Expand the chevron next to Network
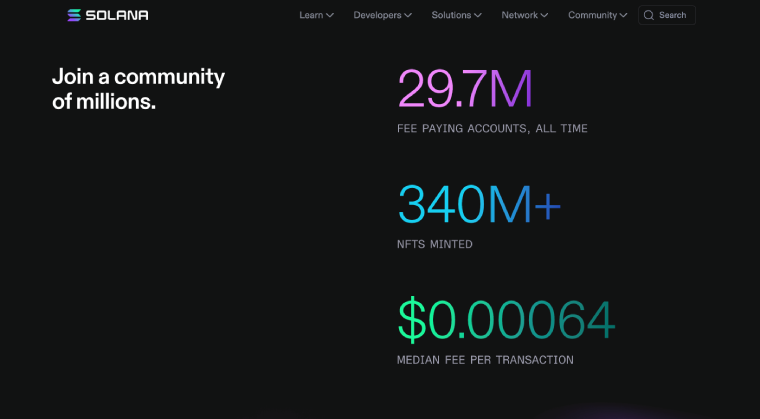The height and width of the screenshot is (419, 760). (x=544, y=16)
